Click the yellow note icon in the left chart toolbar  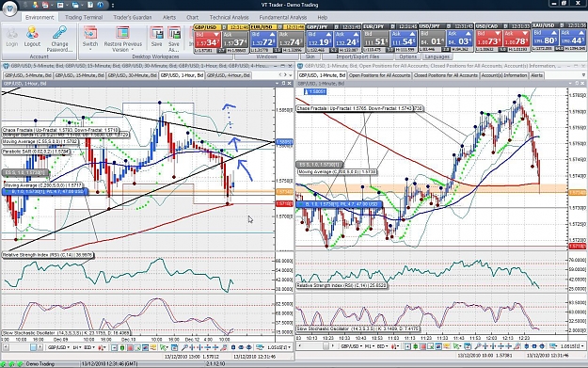153,347
